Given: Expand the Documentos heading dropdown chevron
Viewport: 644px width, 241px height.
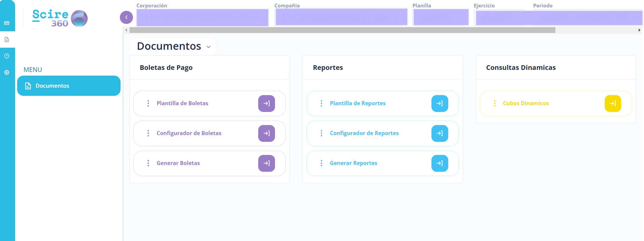Looking at the screenshot, I should 209,47.
